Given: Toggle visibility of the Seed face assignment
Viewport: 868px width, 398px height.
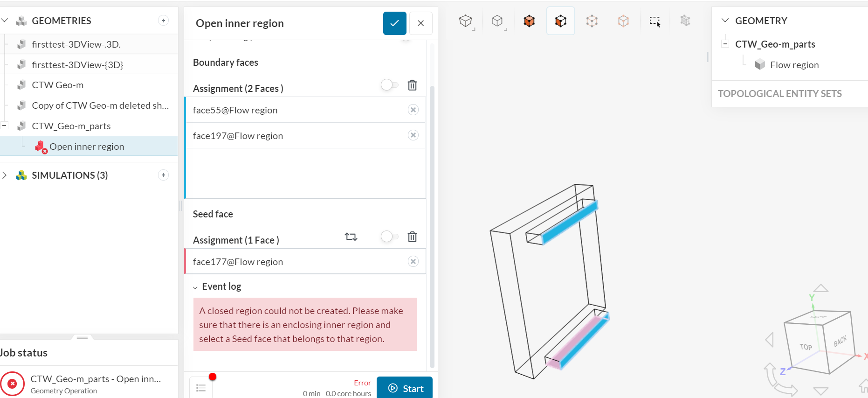Looking at the screenshot, I should tap(390, 237).
